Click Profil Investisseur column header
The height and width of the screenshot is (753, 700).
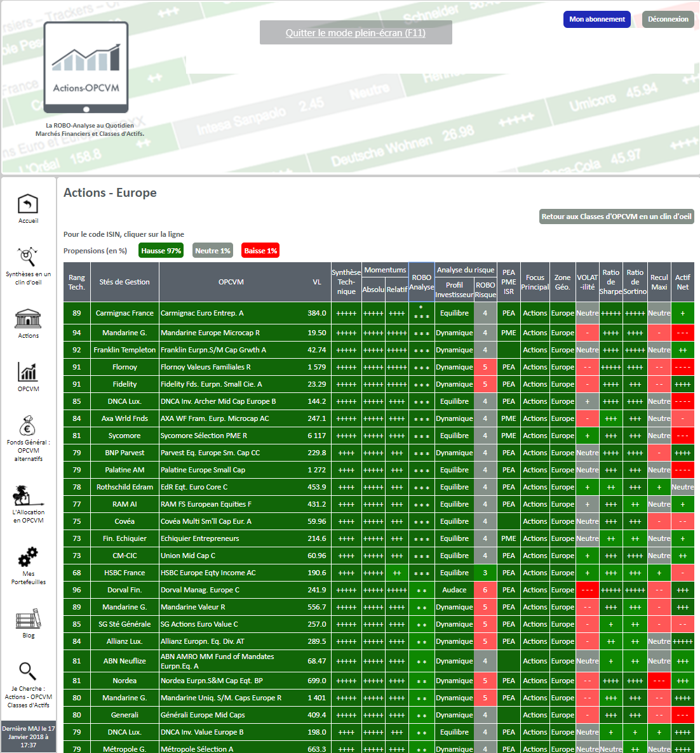(x=454, y=290)
